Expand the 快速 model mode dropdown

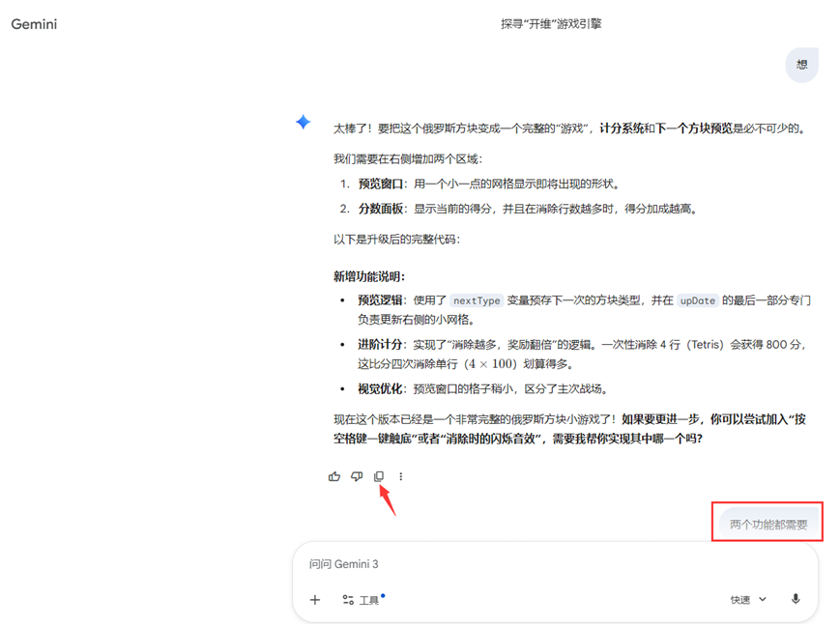coord(748,600)
